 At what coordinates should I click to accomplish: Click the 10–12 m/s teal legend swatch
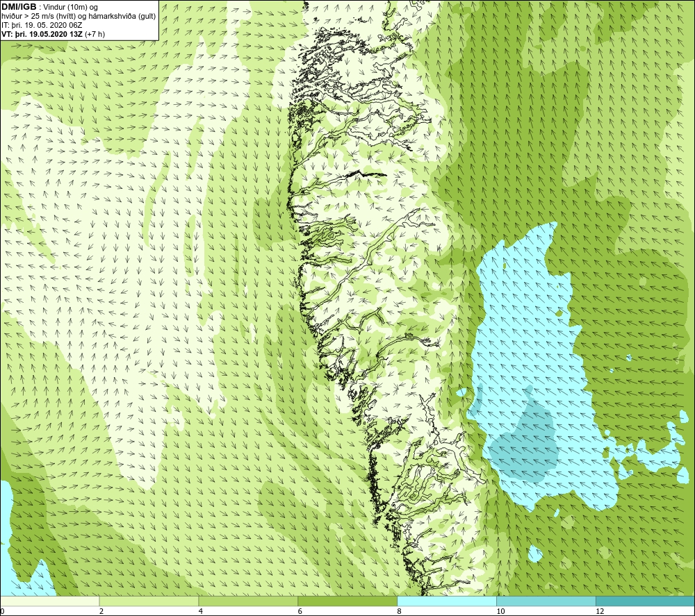click(x=546, y=601)
